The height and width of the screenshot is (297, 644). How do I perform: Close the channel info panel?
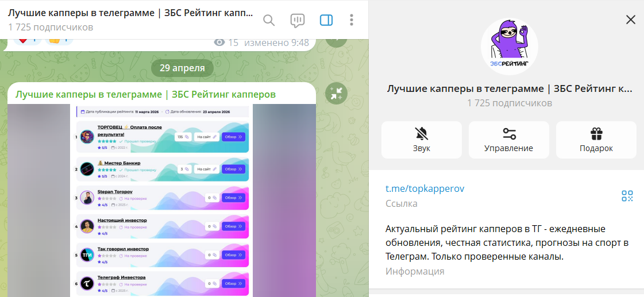[x=630, y=20]
